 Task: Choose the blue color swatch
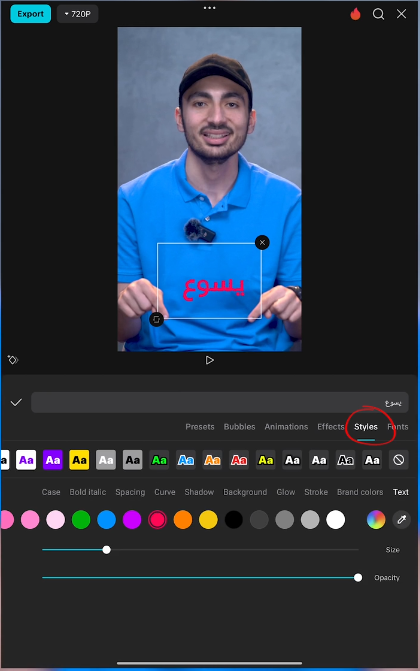(106, 520)
